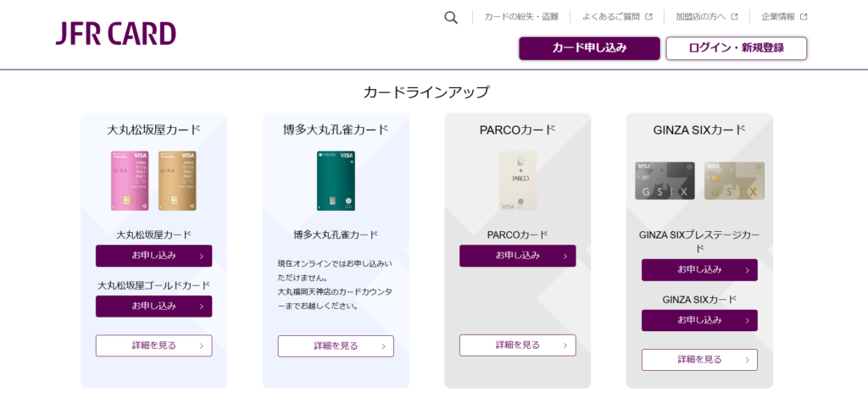Viewport: 868px width, 403px height.
Task: Click the gold GINZA SIX card image
Action: (x=734, y=181)
